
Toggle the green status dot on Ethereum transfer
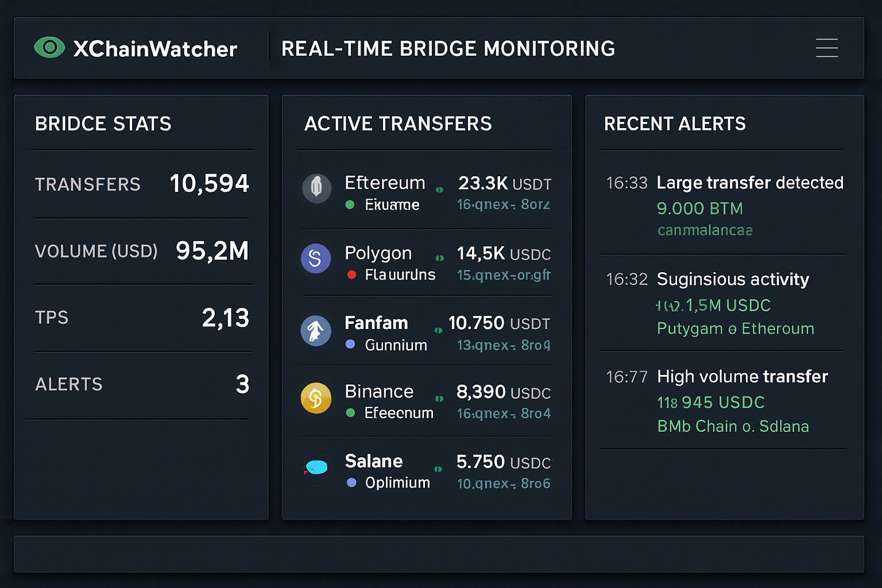350,205
